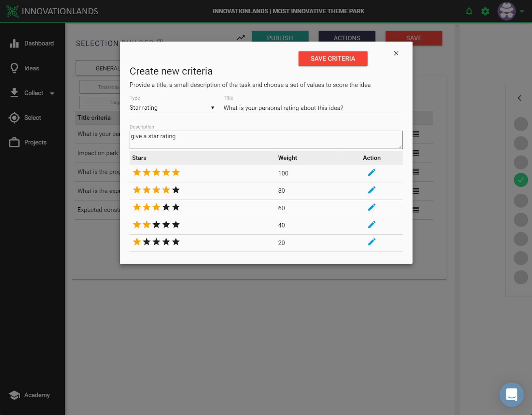Image resolution: width=532 pixels, height=415 pixels.
Task: Collapse the right side panel chevron
Action: click(519, 98)
